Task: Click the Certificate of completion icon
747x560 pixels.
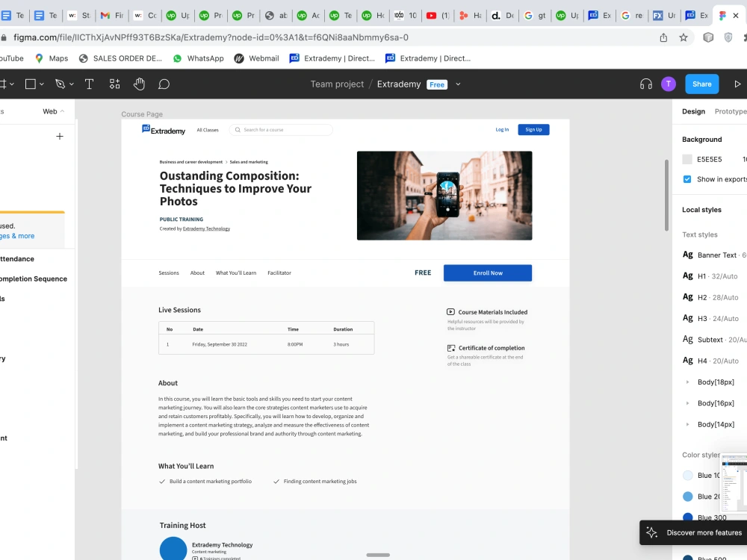Action: [450, 348]
